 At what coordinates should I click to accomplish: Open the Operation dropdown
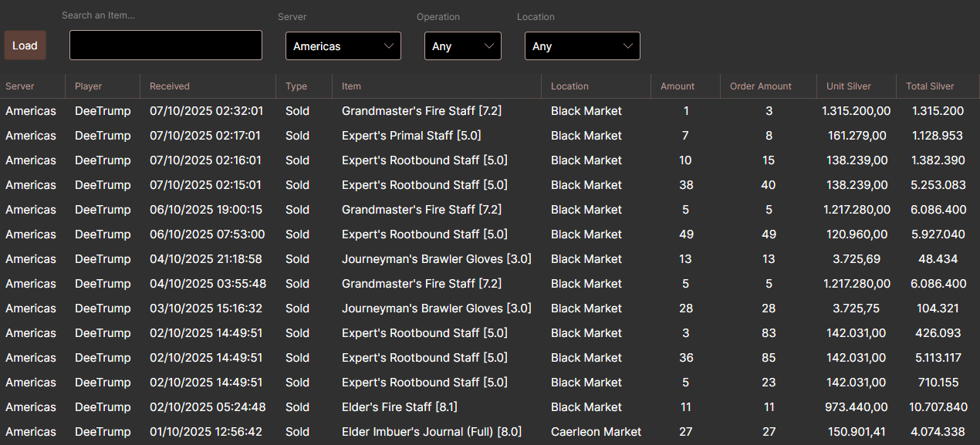point(462,46)
